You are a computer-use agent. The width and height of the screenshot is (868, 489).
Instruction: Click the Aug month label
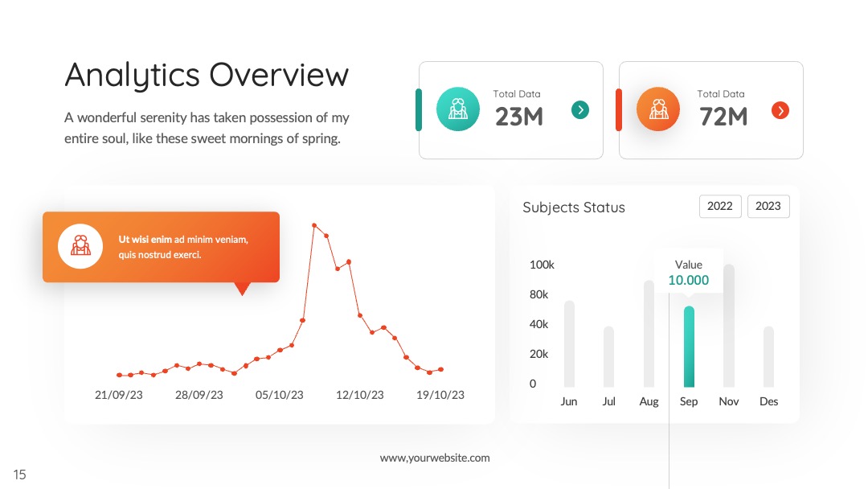coord(649,401)
